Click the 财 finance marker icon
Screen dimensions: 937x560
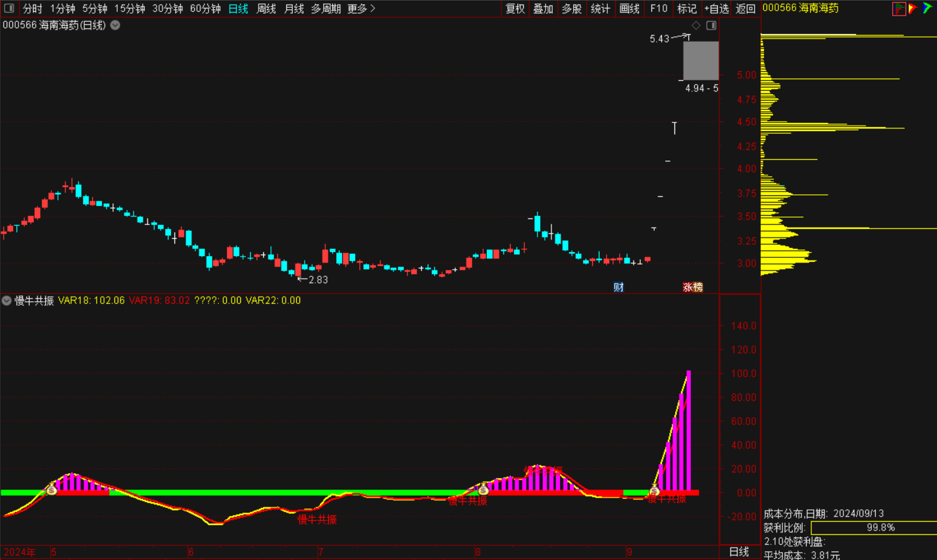(619, 287)
